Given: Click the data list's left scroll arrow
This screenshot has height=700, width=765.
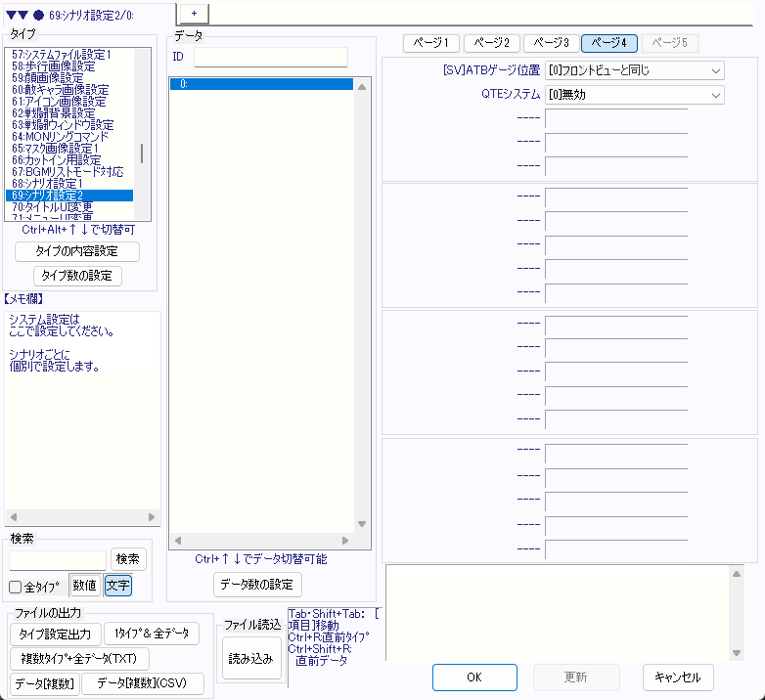Looking at the screenshot, I should (x=177, y=540).
